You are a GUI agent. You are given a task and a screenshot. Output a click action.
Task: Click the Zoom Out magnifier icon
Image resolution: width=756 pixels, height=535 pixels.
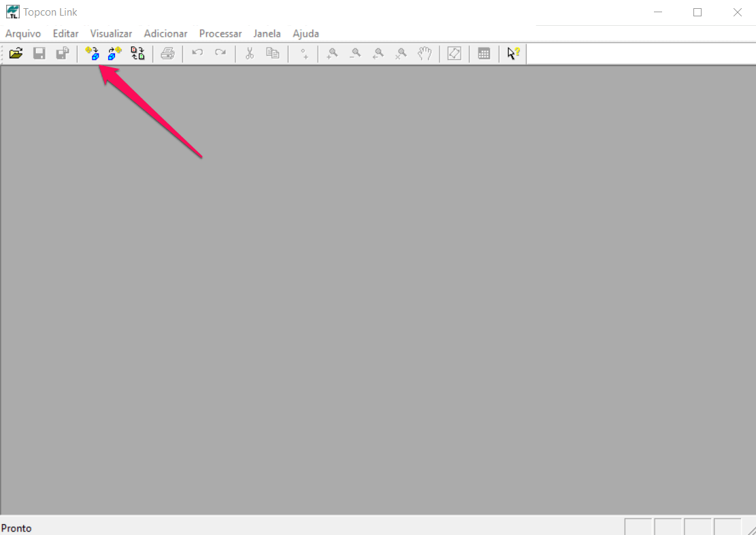(x=355, y=53)
